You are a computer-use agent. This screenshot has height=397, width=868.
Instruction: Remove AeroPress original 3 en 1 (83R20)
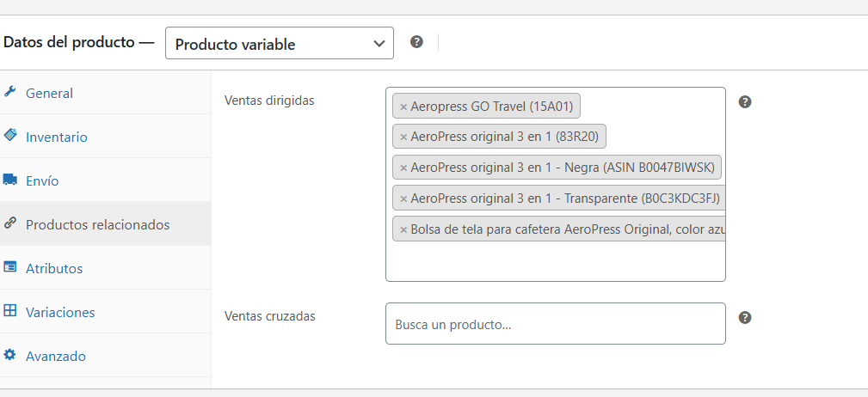pos(403,137)
